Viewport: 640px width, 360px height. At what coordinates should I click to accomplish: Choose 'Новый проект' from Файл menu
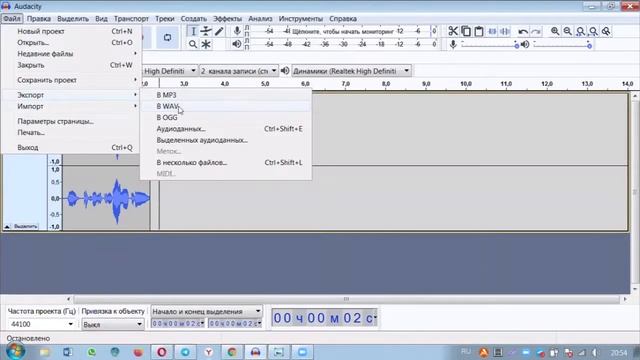tap(71, 31)
